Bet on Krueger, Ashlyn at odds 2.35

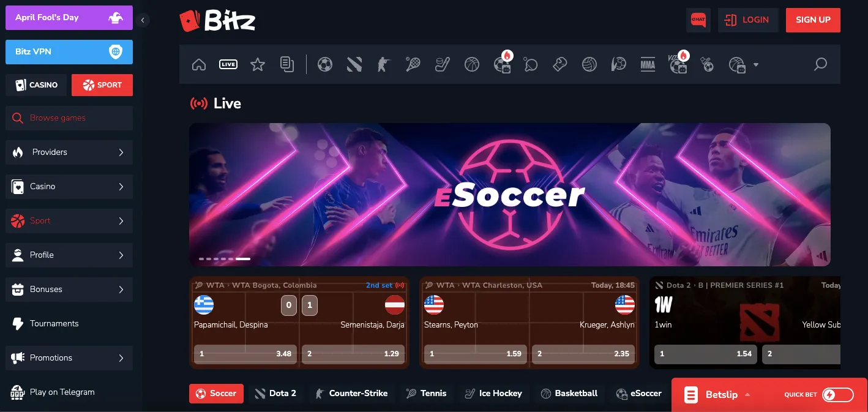click(583, 354)
